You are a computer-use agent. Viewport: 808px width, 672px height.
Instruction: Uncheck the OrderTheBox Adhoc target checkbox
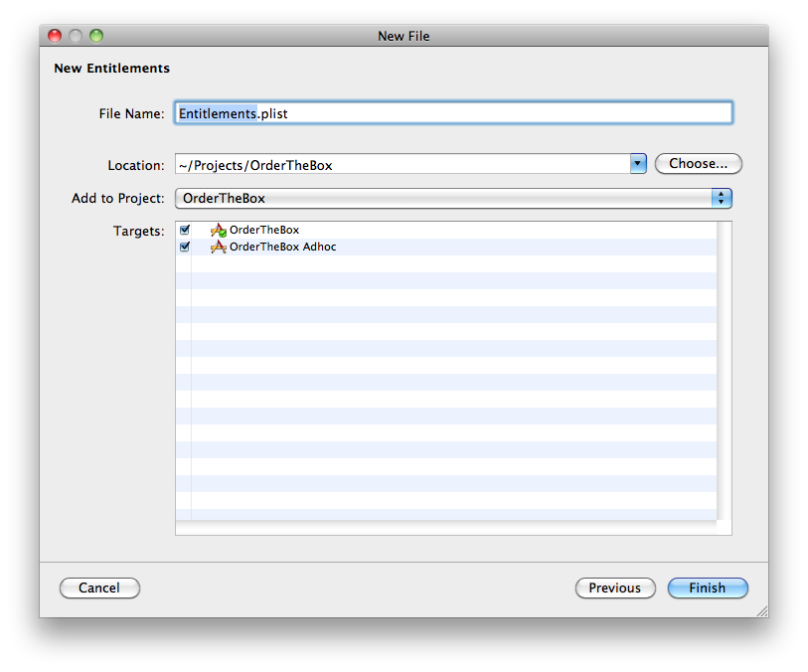pyautogui.click(x=184, y=247)
